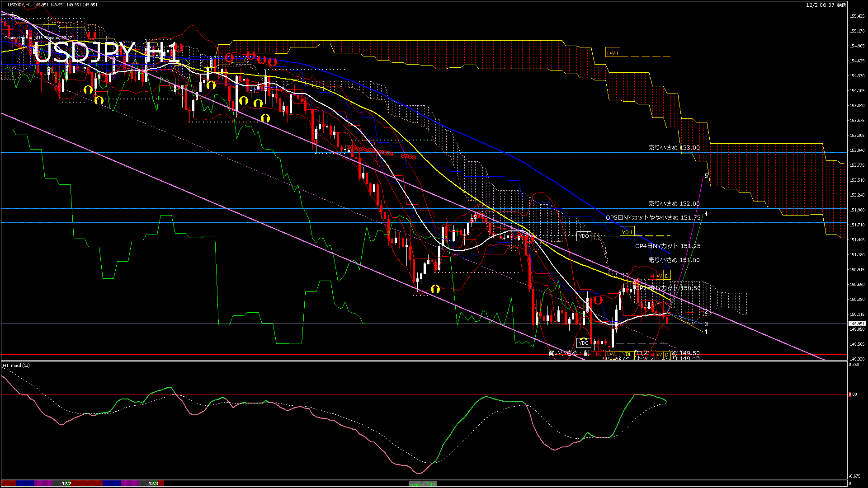Click the LML last-month-low label
Image resolution: width=868 pixels, height=488 pixels.
tap(598, 354)
